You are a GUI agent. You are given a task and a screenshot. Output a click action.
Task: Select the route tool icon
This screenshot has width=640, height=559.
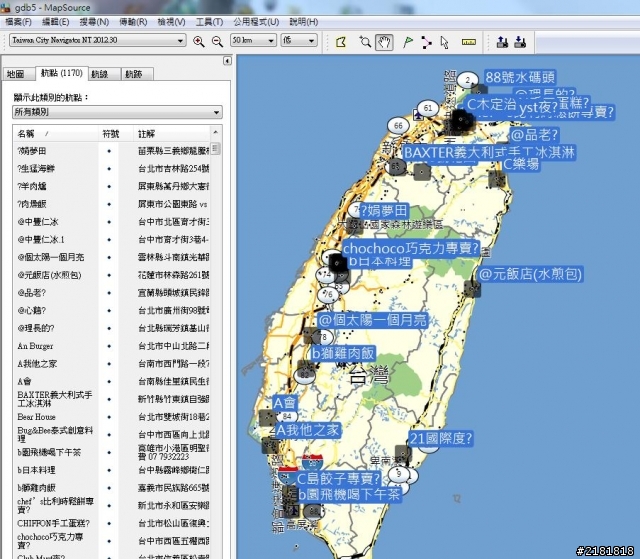426,42
